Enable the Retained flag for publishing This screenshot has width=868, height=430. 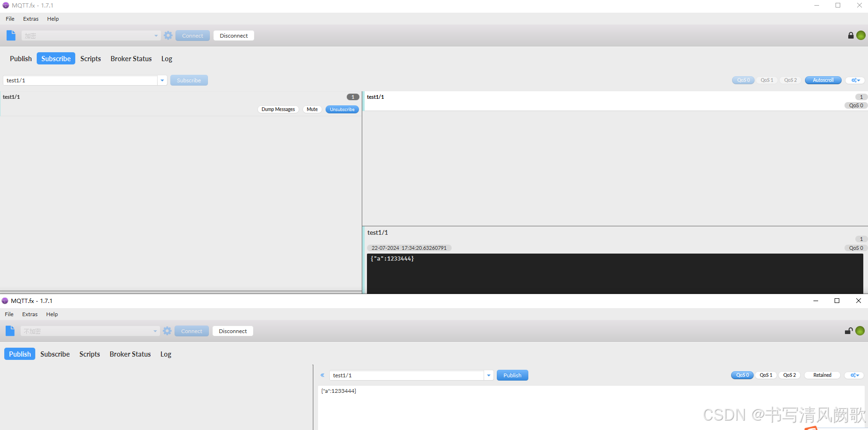[822, 375]
